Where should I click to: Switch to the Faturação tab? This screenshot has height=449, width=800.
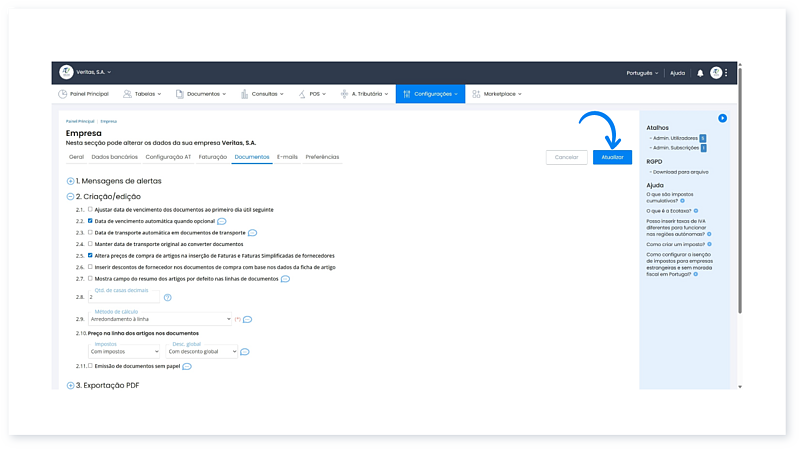tap(212, 157)
